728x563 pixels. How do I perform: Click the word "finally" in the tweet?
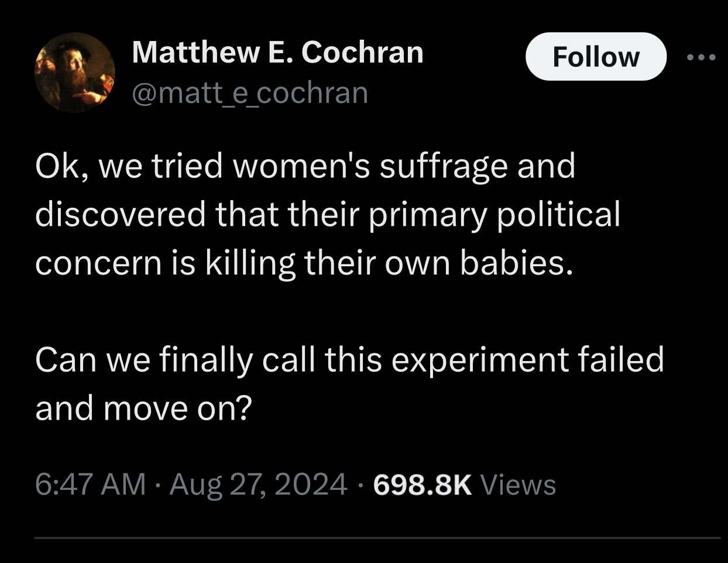click(x=205, y=361)
